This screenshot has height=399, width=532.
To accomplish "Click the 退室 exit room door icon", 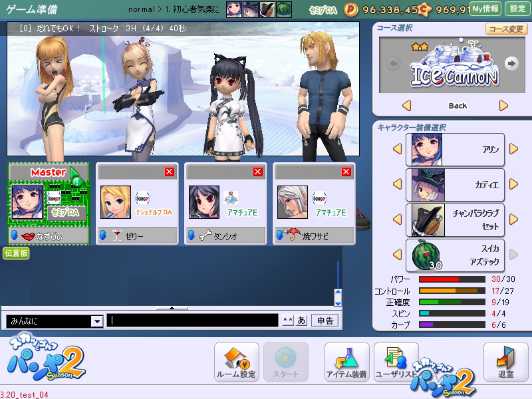I will (x=505, y=360).
